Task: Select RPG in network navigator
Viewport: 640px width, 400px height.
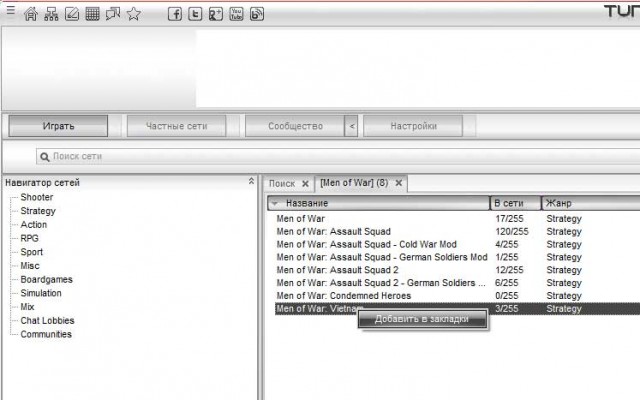Action: 29,238
